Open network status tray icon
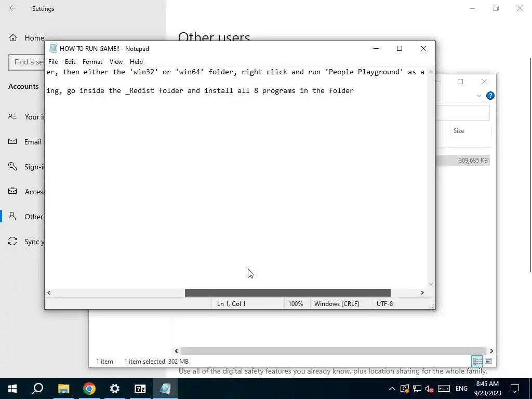Screen dimensions: 532x399 coord(417,389)
